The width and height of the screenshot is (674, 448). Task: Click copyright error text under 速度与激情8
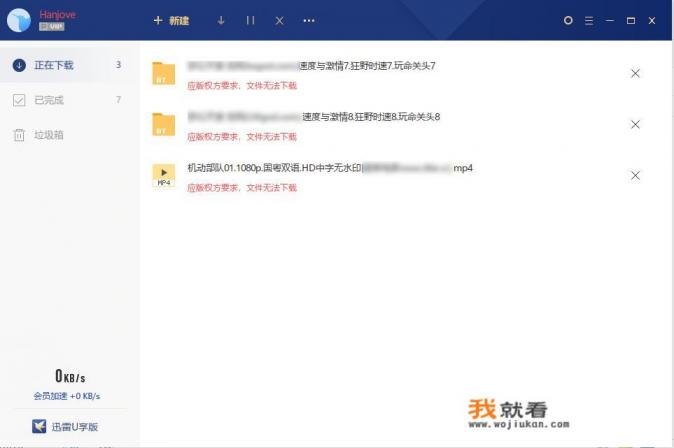242,137
